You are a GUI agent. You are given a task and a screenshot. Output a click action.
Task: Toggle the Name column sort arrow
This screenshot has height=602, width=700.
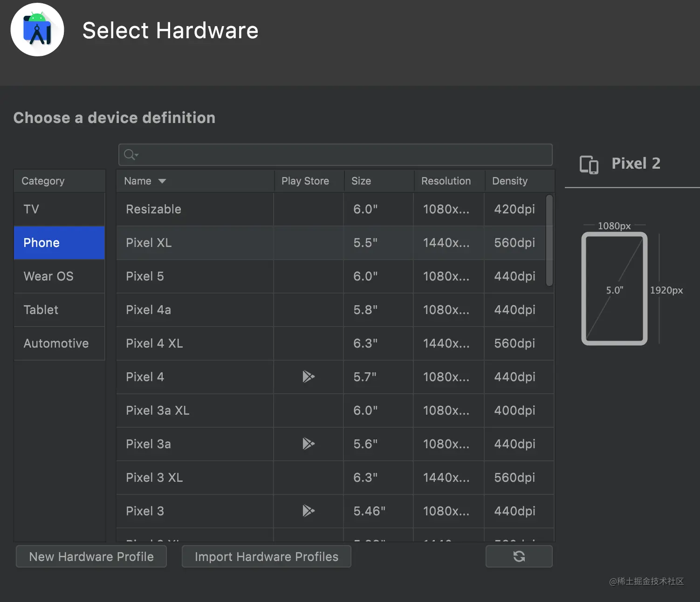point(162,181)
